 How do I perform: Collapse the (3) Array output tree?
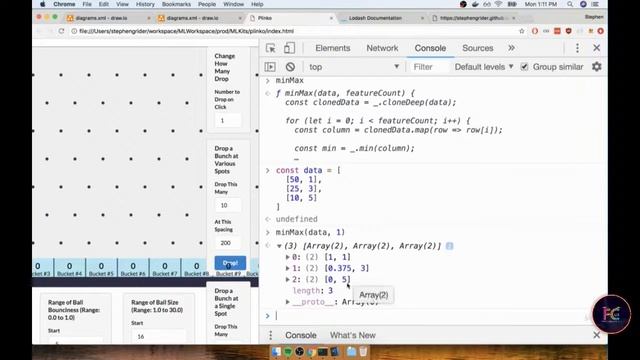[x=279, y=246]
